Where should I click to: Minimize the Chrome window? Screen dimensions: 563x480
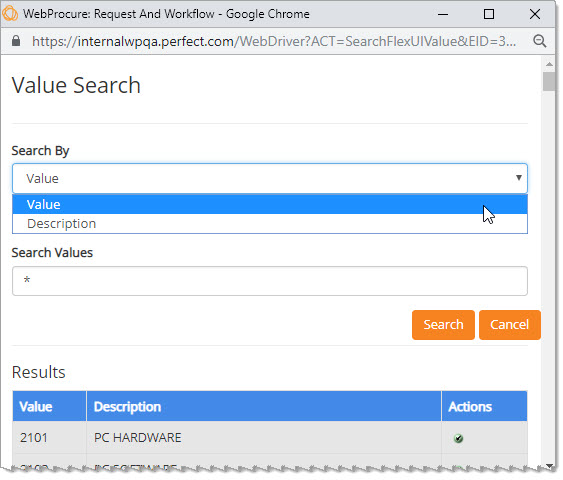pos(443,14)
